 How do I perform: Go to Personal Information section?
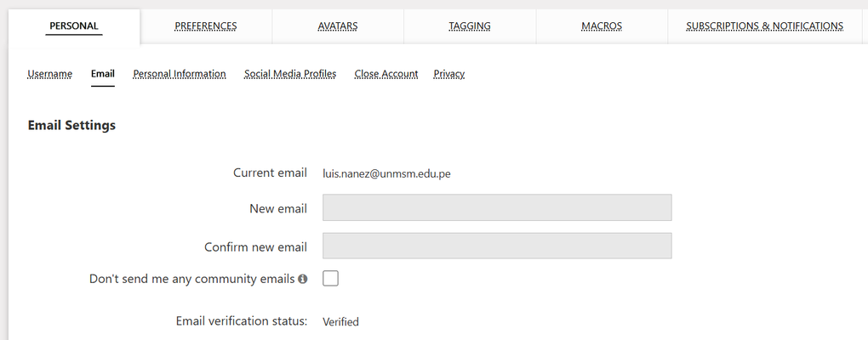[180, 74]
